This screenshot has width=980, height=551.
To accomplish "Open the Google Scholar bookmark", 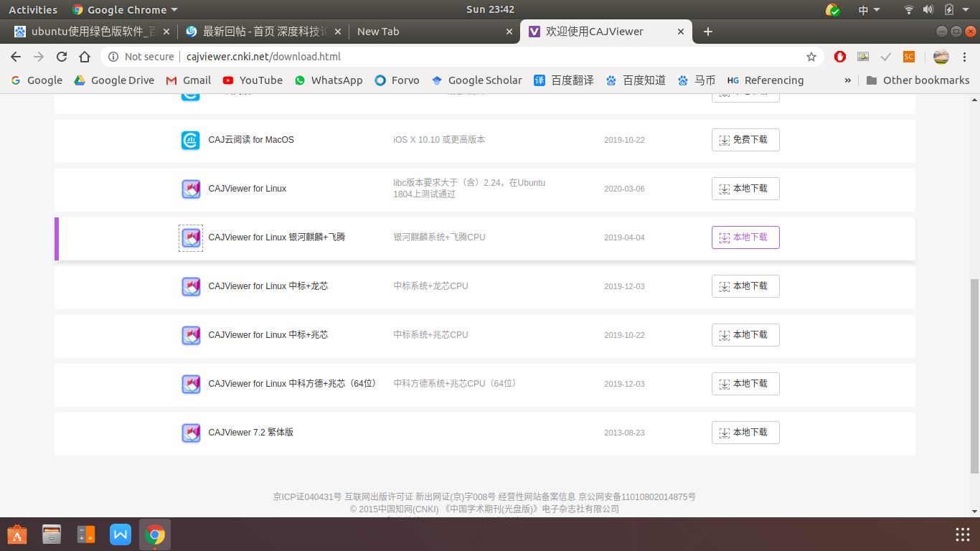I will 476,80.
